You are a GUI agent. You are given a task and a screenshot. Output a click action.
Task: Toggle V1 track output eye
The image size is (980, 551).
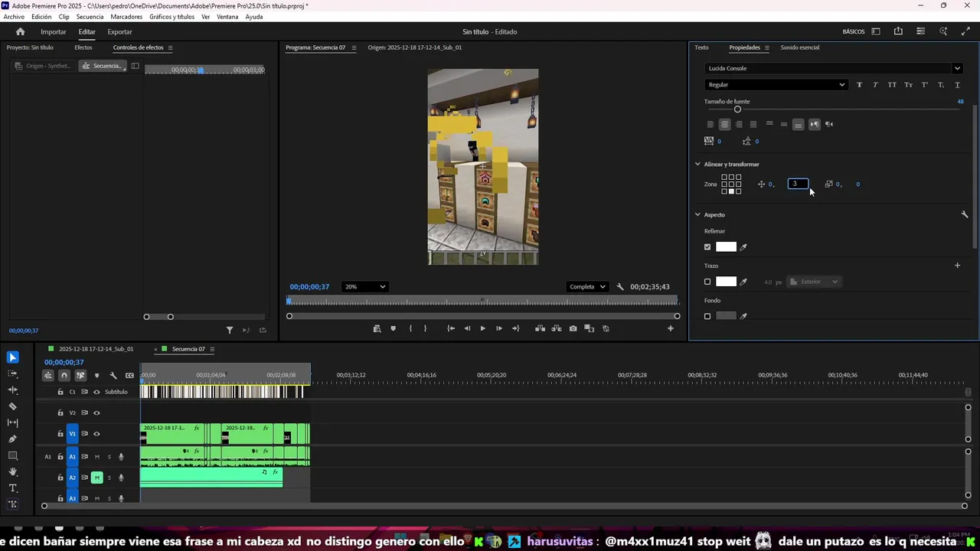tap(96, 434)
